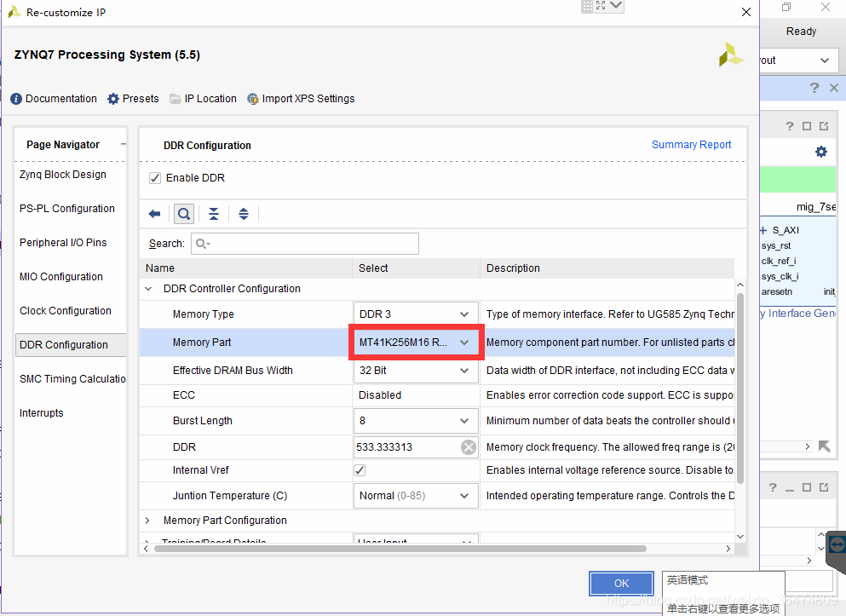The image size is (846, 616).
Task: Open search options dropdown icon in search field
Action: coord(204,244)
